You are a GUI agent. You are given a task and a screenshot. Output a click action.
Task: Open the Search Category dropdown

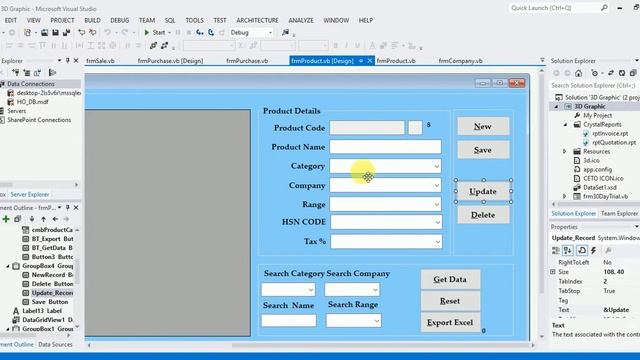tap(311, 290)
